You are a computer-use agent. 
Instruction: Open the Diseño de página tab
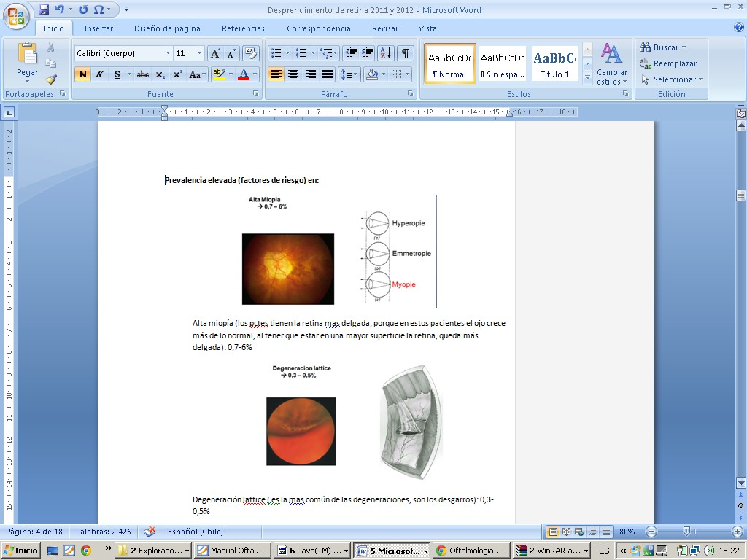tap(167, 28)
